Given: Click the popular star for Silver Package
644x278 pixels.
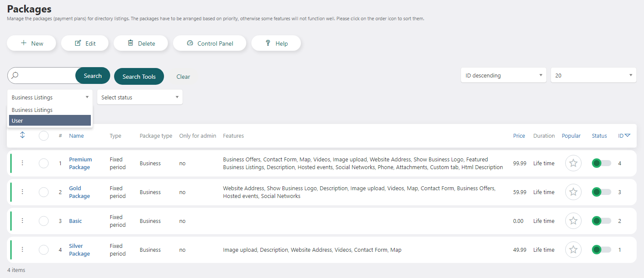Looking at the screenshot, I should (573, 250).
